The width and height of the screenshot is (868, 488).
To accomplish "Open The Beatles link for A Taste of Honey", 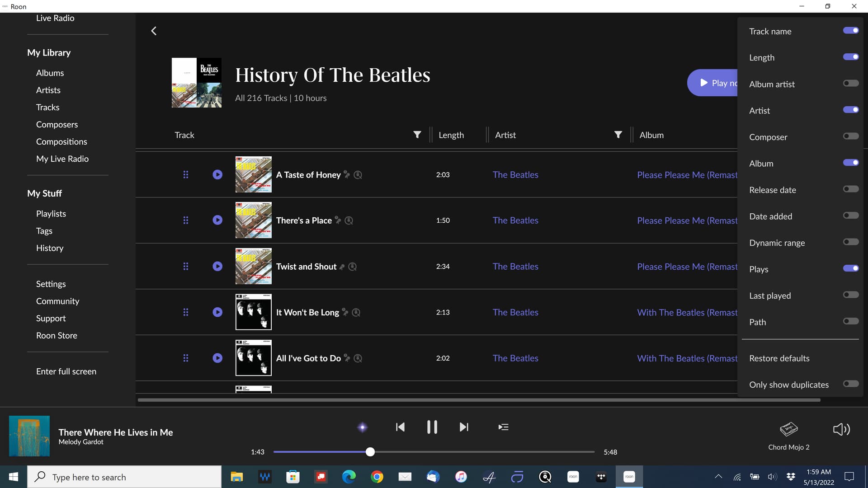I will 515,174.
